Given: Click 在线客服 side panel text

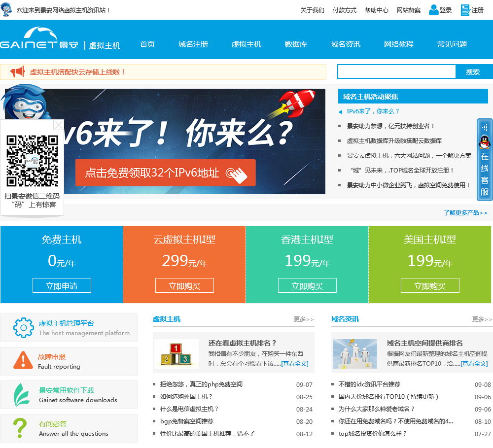Looking at the screenshot, I should (x=485, y=174).
